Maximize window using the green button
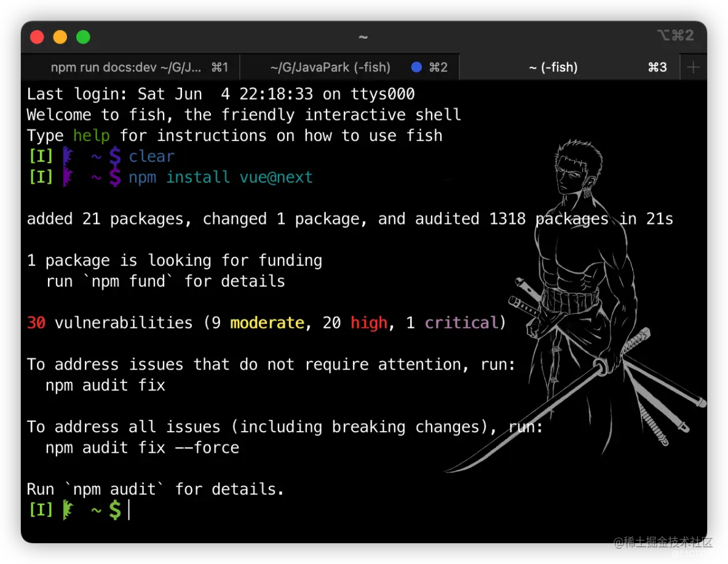Viewport: 728px width, 564px height. pyautogui.click(x=84, y=37)
